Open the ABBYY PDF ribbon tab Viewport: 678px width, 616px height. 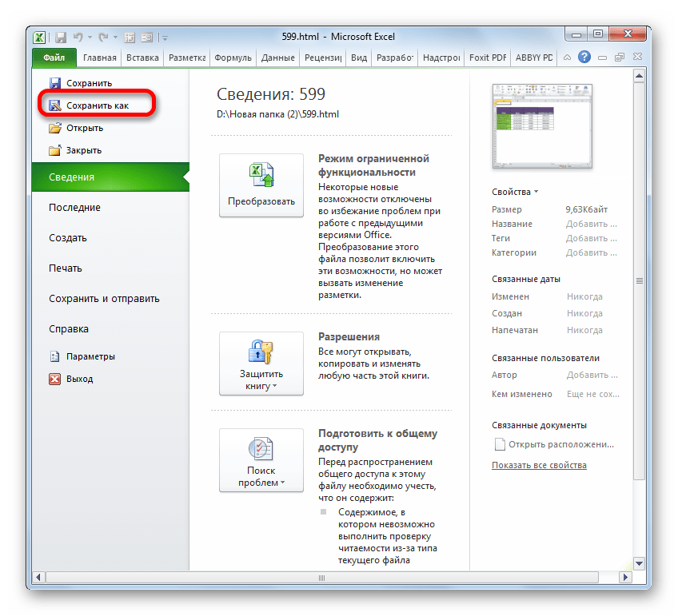pyautogui.click(x=534, y=58)
